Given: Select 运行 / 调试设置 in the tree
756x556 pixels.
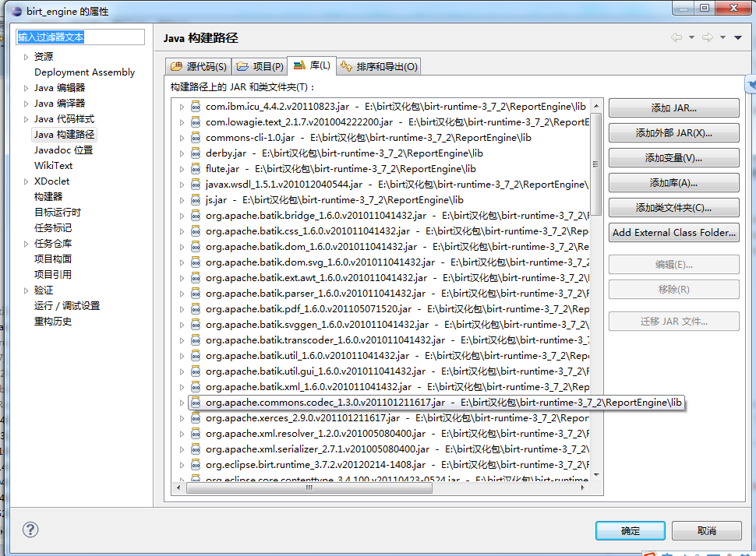Looking at the screenshot, I should (x=66, y=306).
